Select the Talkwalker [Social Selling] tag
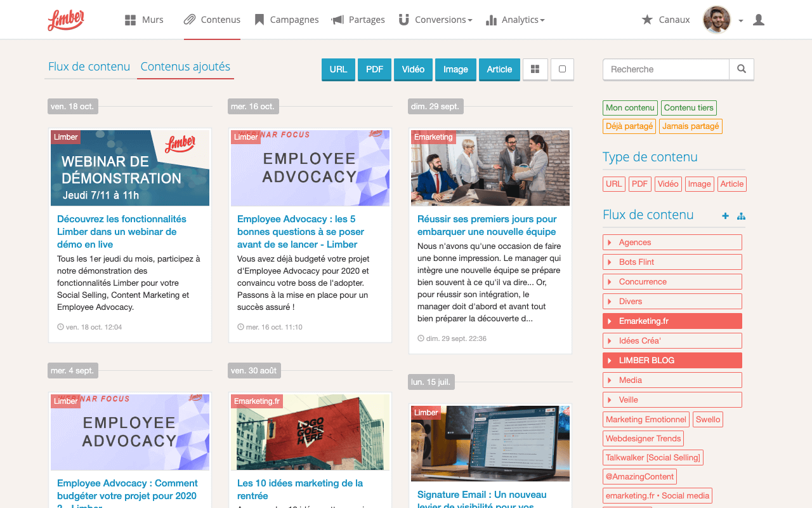This screenshot has height=508, width=812. (x=653, y=458)
